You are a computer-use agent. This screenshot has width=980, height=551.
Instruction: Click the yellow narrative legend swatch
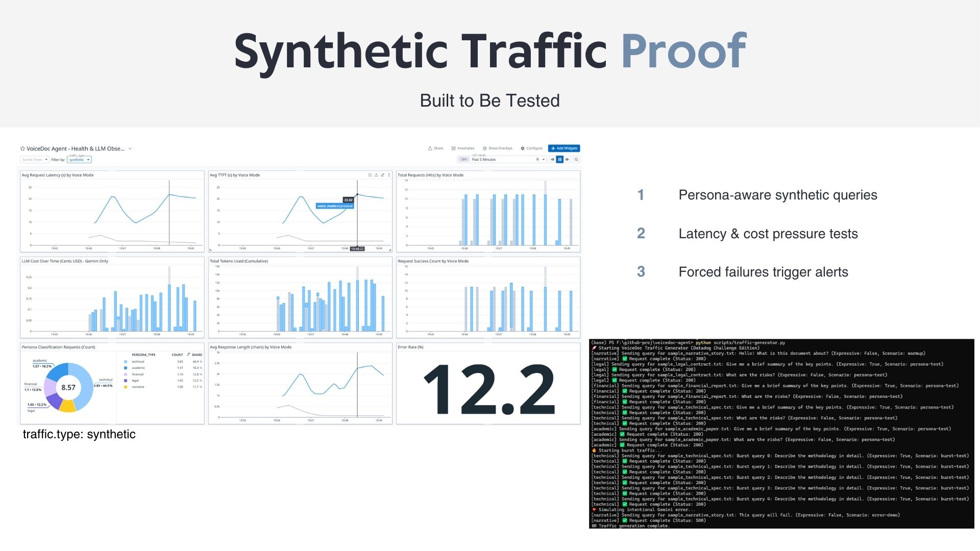click(126, 387)
